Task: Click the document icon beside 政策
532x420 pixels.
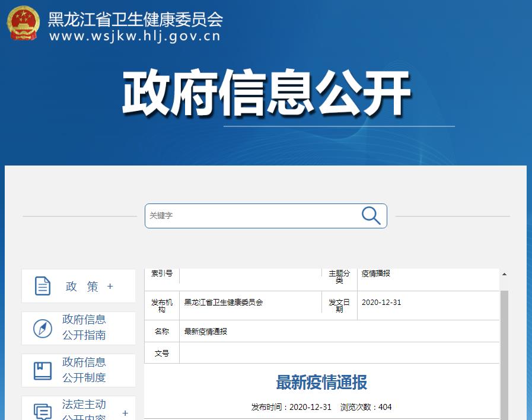Action: pos(43,286)
